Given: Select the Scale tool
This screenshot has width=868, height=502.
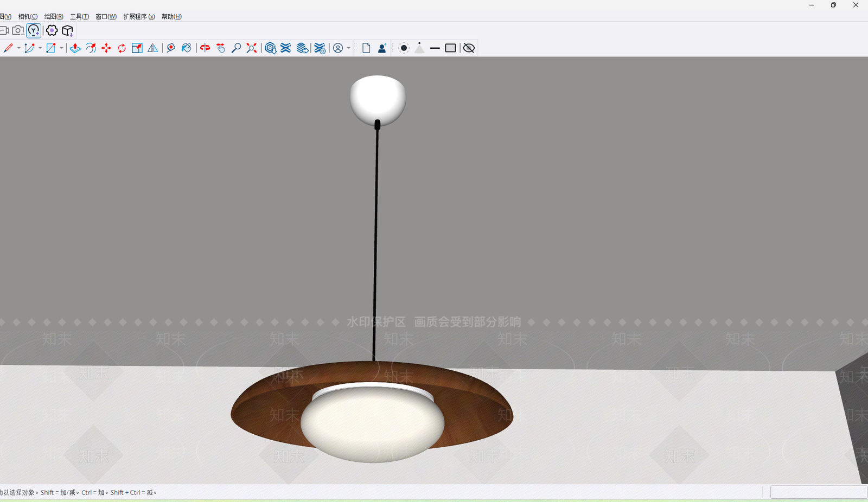Looking at the screenshot, I should (137, 48).
